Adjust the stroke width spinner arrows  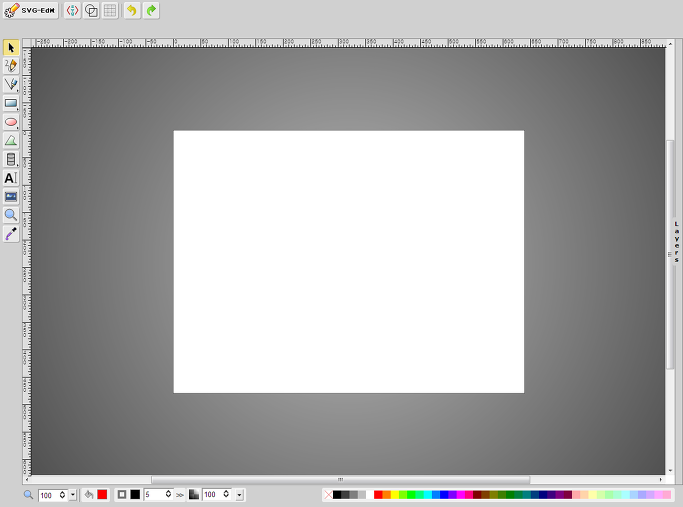click(x=168, y=494)
